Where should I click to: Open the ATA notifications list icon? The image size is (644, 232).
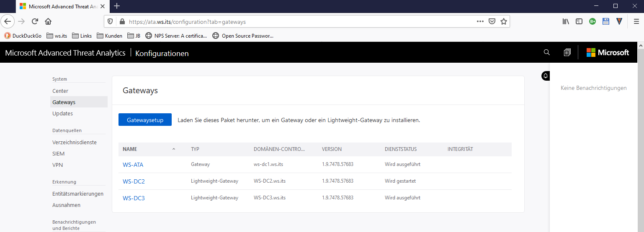coord(567,52)
